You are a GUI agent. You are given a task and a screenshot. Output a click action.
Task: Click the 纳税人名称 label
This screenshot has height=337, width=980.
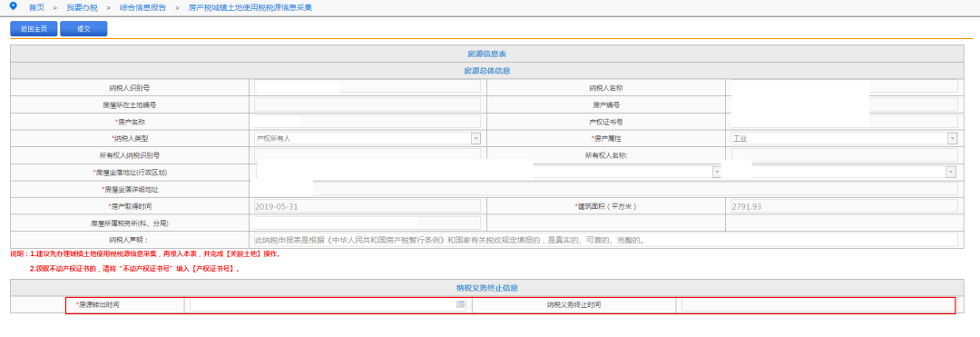[x=605, y=87]
